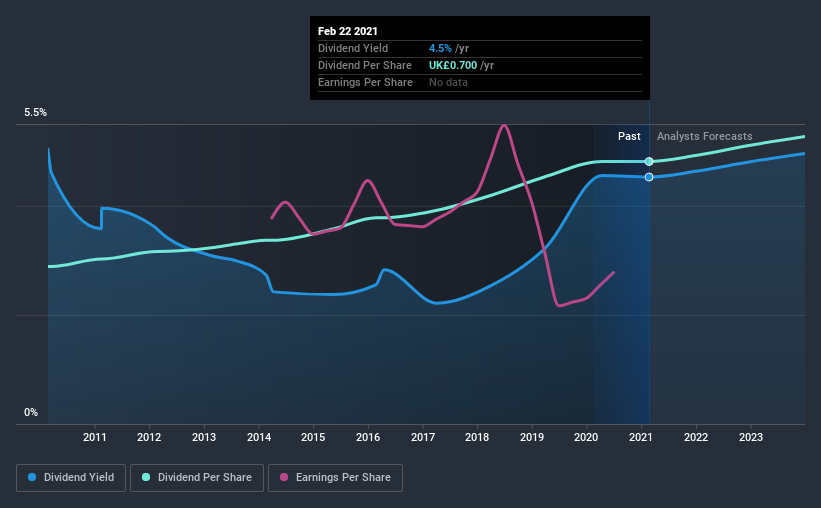Click the teal Dividend Per Share legend dot
Viewport: 821px width, 508px height.
(146, 477)
